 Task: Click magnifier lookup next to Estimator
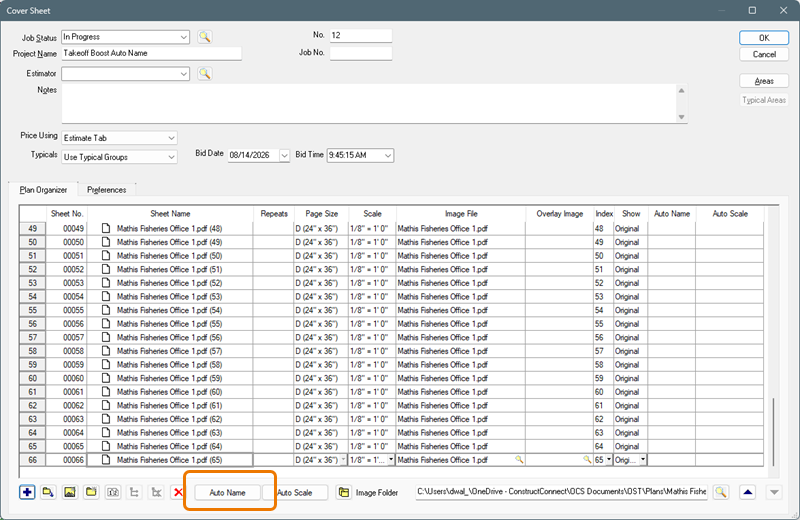205,73
